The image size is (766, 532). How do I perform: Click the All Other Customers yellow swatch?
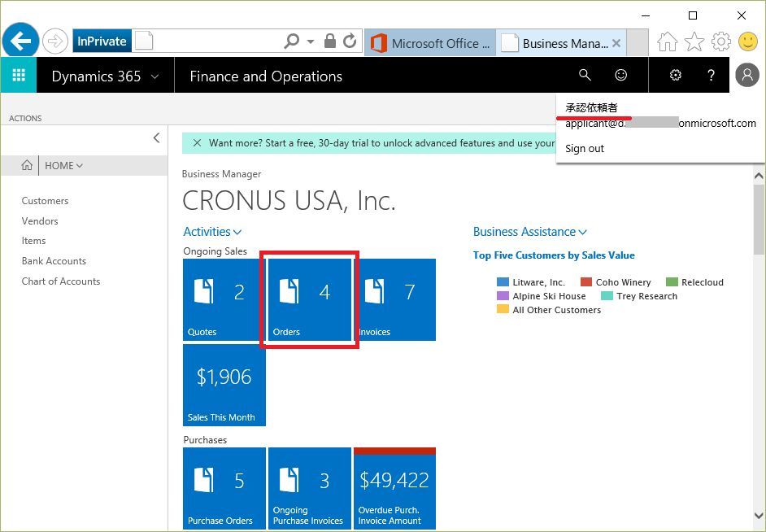[503, 309]
